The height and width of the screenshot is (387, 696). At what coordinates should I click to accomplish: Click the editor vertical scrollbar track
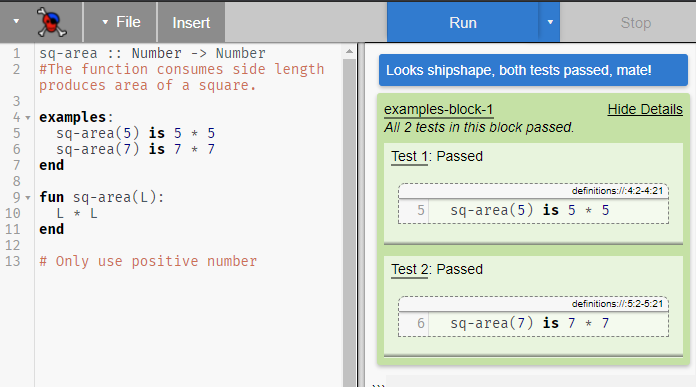349,222
